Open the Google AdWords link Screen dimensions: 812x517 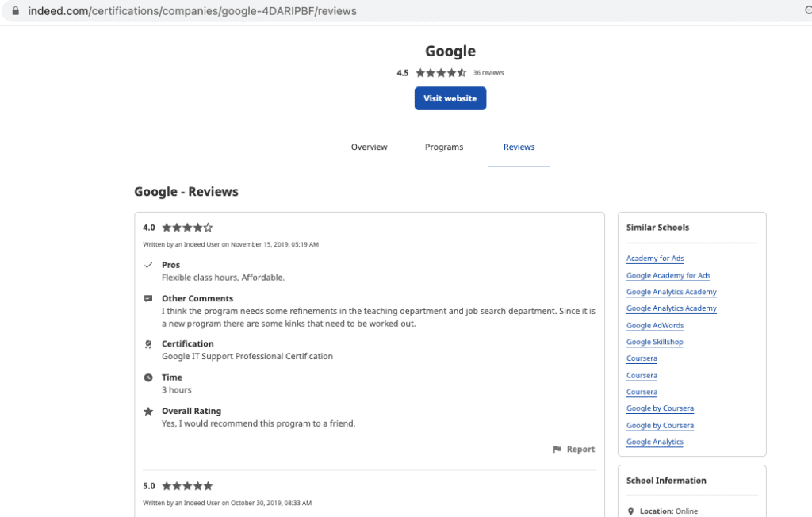point(655,325)
